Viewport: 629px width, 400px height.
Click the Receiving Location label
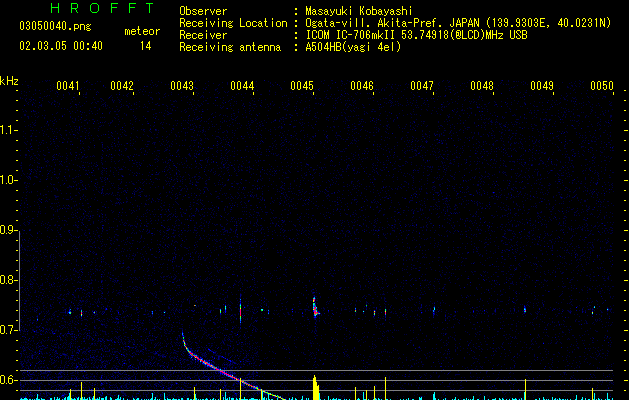[233, 23]
